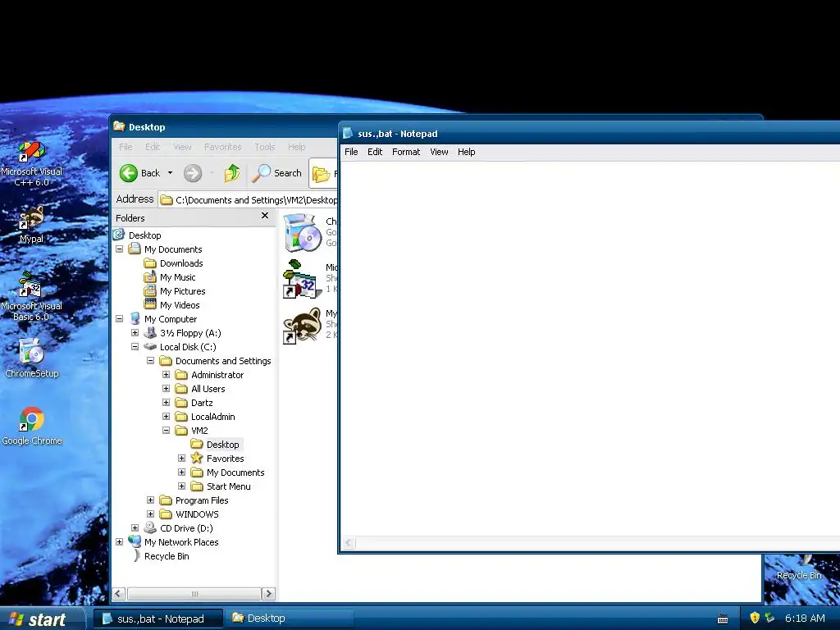Open the Start menu
Image resolution: width=840 pixels, height=630 pixels.
[42, 619]
